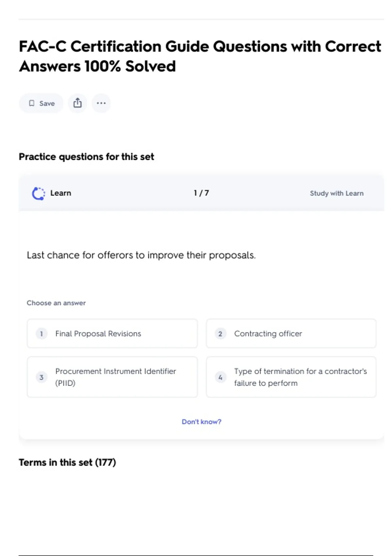Click the "Terms in this set (177)" heading
The image size is (392, 556).
pyautogui.click(x=67, y=462)
